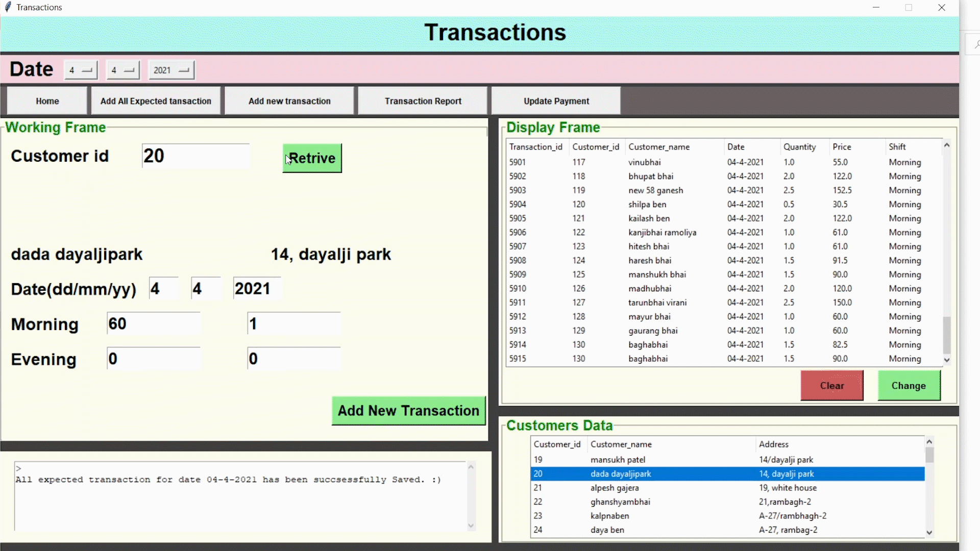The width and height of the screenshot is (980, 551).
Task: Select transaction 5903 new 58 ganesh row
Action: click(724, 190)
